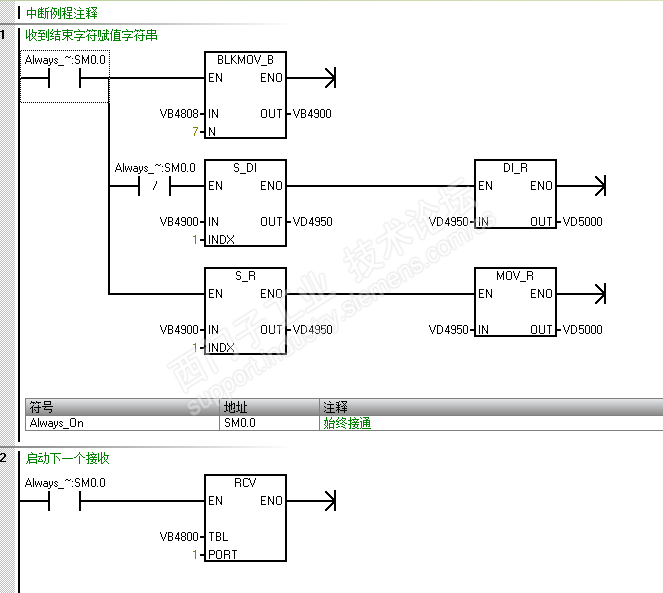Click the VD4950 IN operand of MOV_R
Screen dimensions: 663x593
pos(449,329)
